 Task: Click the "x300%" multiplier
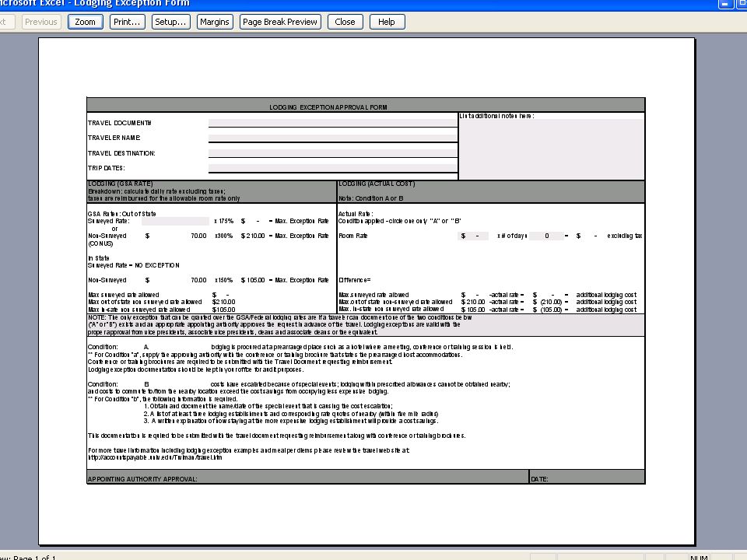click(x=224, y=236)
